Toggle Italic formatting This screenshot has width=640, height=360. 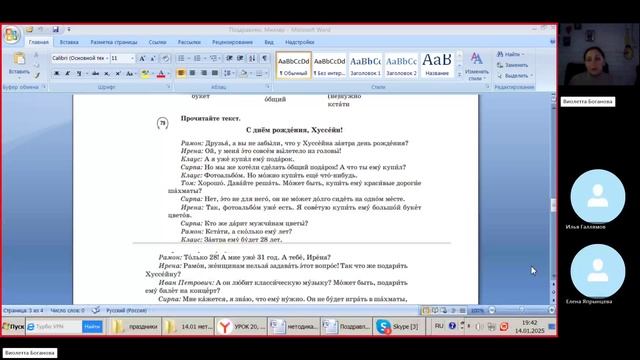pos(67,73)
